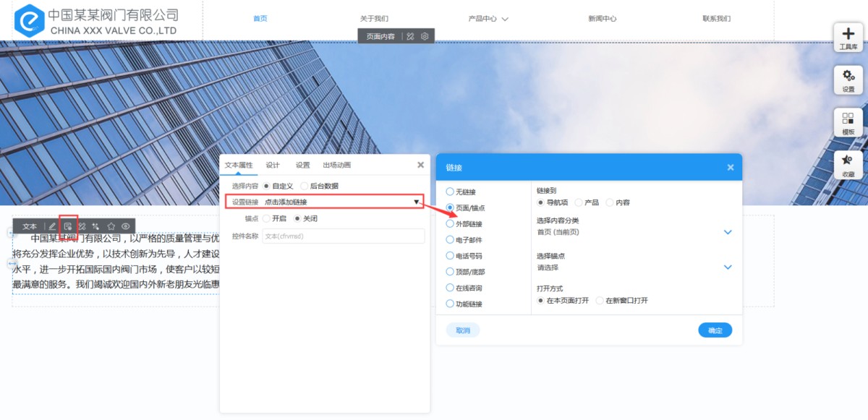Select 自定义 content option

pyautogui.click(x=266, y=186)
